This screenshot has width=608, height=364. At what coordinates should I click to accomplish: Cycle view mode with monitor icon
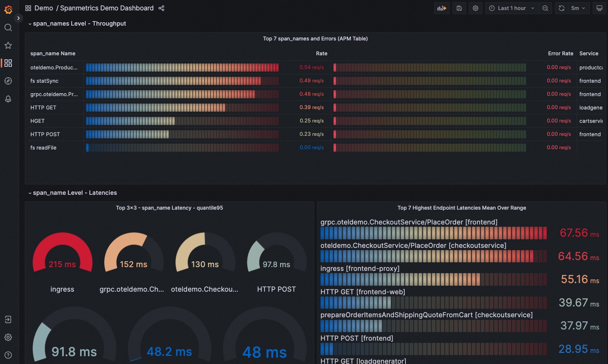[x=599, y=8]
